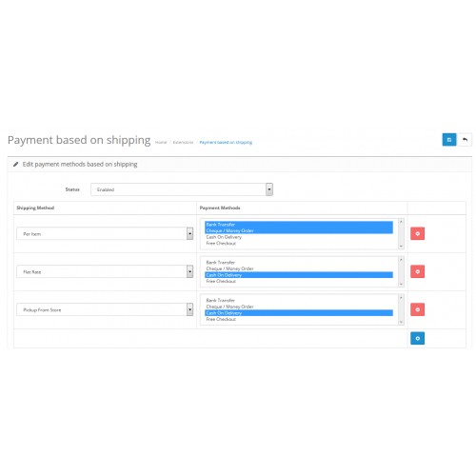Go to Home breadcrumb link
This screenshot has width=476, height=476.
[161, 143]
